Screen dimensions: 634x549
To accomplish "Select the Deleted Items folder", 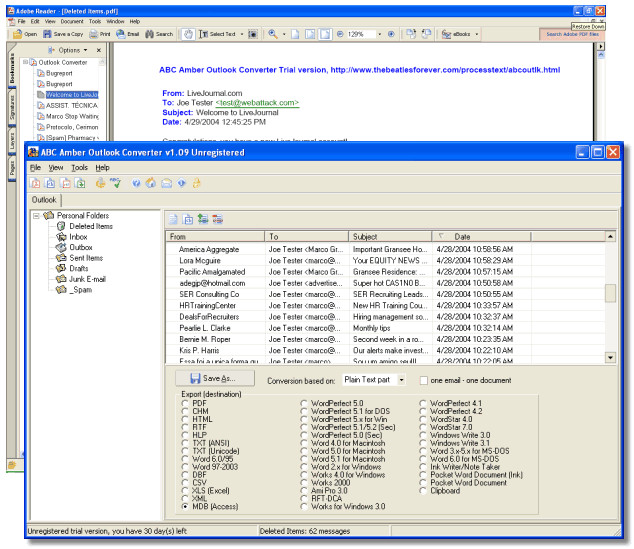I will point(91,226).
